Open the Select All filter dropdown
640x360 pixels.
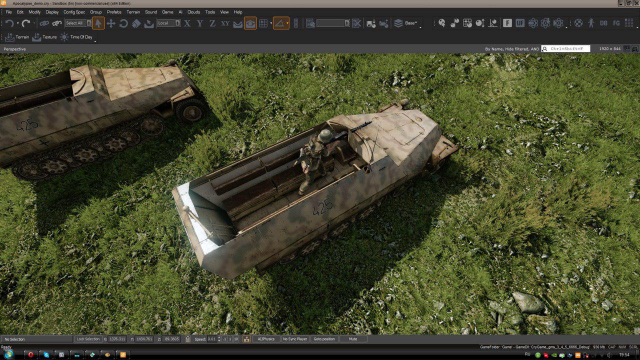(x=78, y=23)
